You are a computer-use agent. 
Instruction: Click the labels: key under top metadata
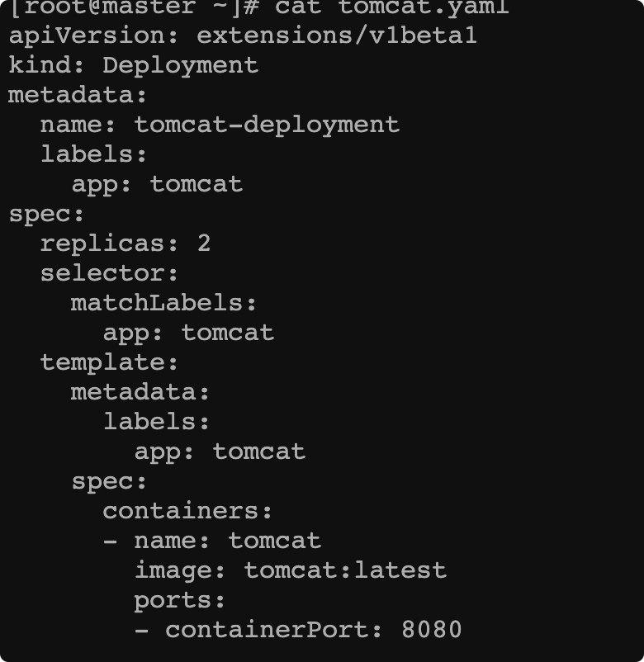tap(93, 154)
